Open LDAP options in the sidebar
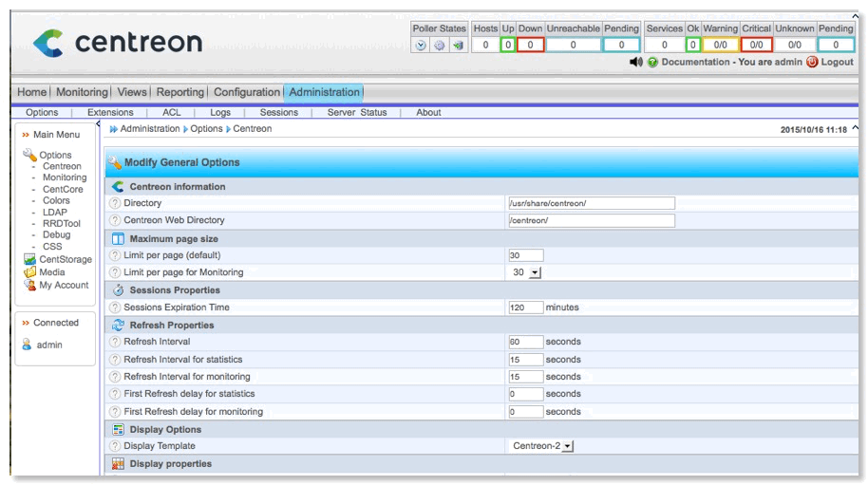Image resolution: width=868 pixels, height=485 pixels. tap(55, 213)
